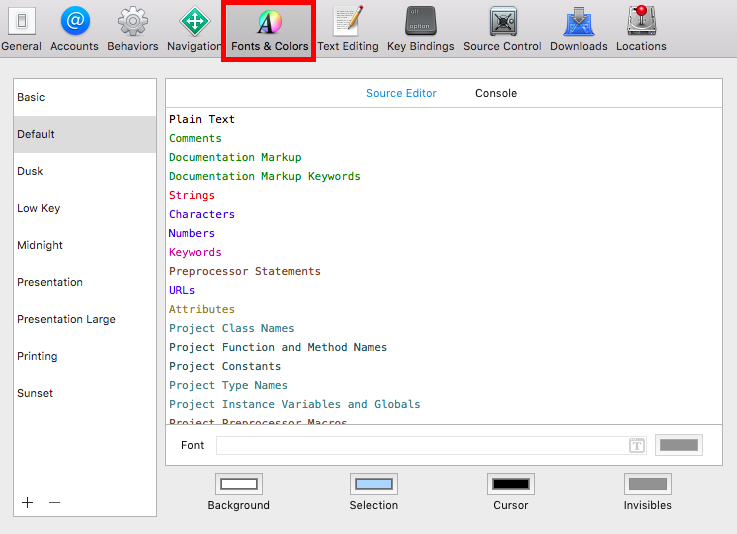Select the Documentation Markup row
The width and height of the screenshot is (737, 534).
tap(444, 157)
